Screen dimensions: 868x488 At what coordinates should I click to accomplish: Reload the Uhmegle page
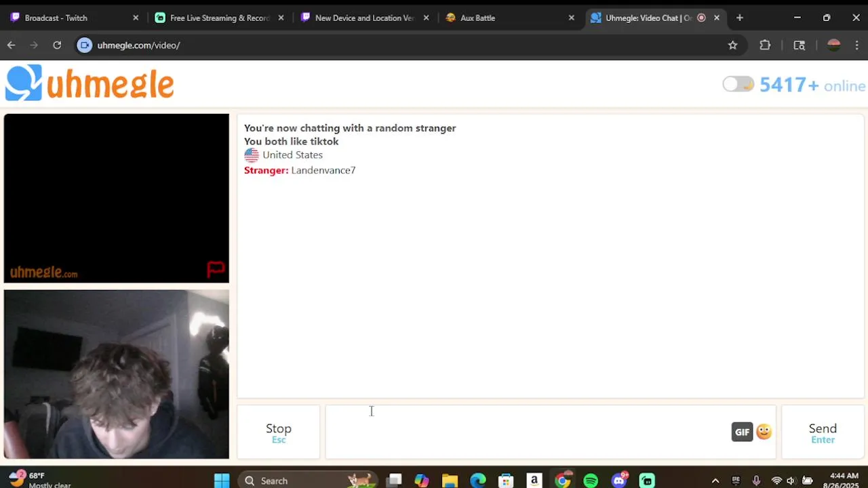click(x=57, y=45)
